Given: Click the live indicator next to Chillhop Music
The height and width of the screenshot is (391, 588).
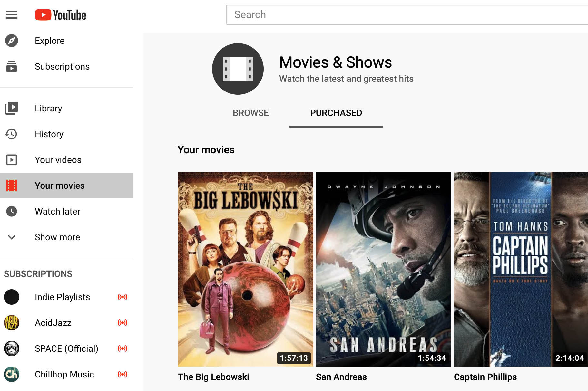Looking at the screenshot, I should (x=122, y=374).
